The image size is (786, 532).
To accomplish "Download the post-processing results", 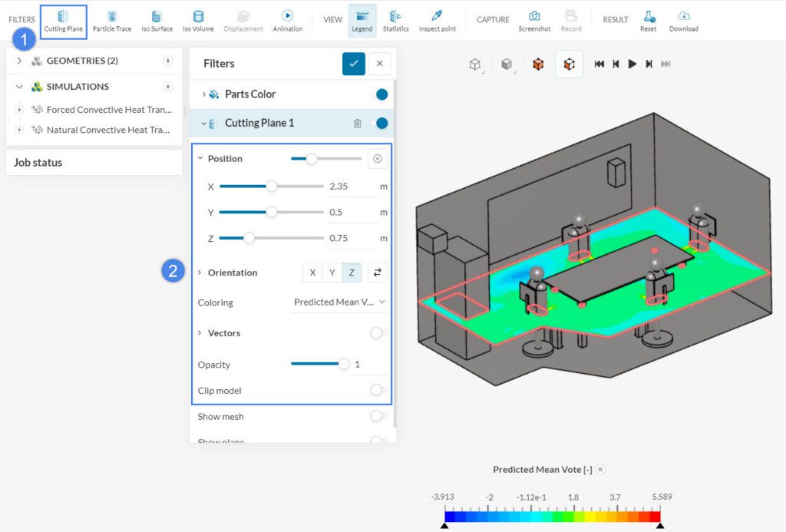I will (683, 19).
